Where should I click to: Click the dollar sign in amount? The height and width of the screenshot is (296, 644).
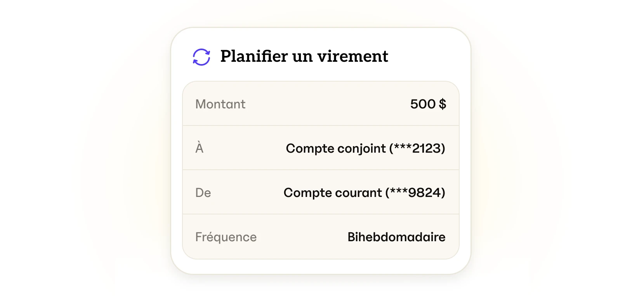[x=443, y=104]
